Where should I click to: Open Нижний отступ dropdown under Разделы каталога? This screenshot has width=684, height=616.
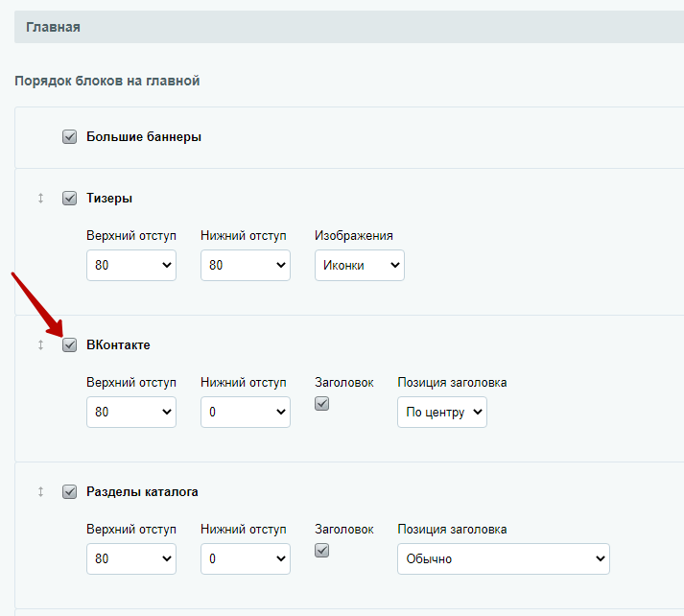(246, 558)
